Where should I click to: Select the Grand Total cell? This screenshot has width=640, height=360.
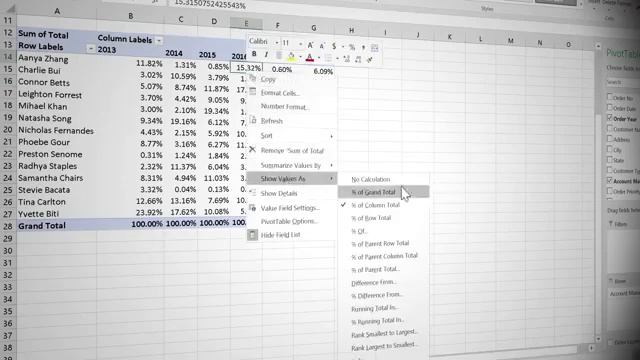point(56,225)
